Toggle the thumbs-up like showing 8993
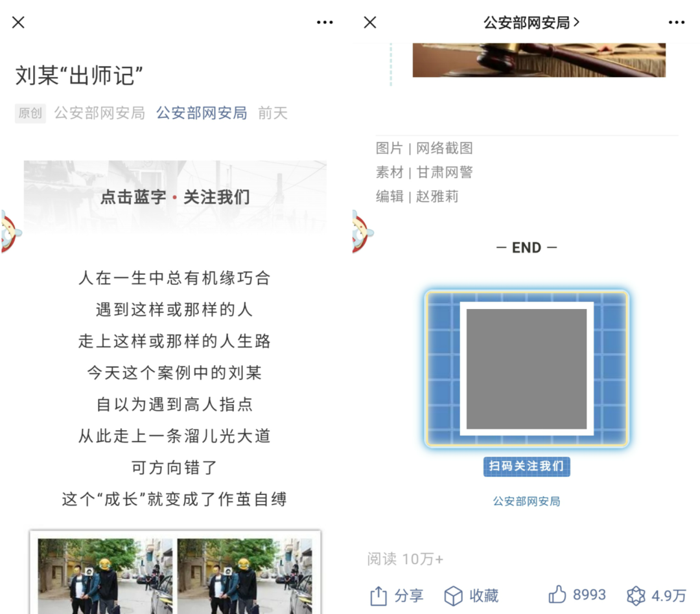Screen dimensions: 700x614 (557, 595)
